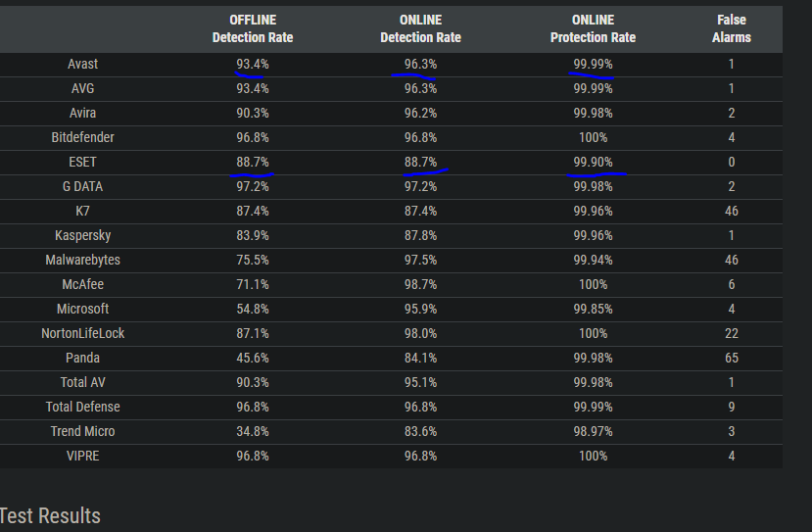Select McAfee's 98.7% online detection rate

click(x=420, y=284)
